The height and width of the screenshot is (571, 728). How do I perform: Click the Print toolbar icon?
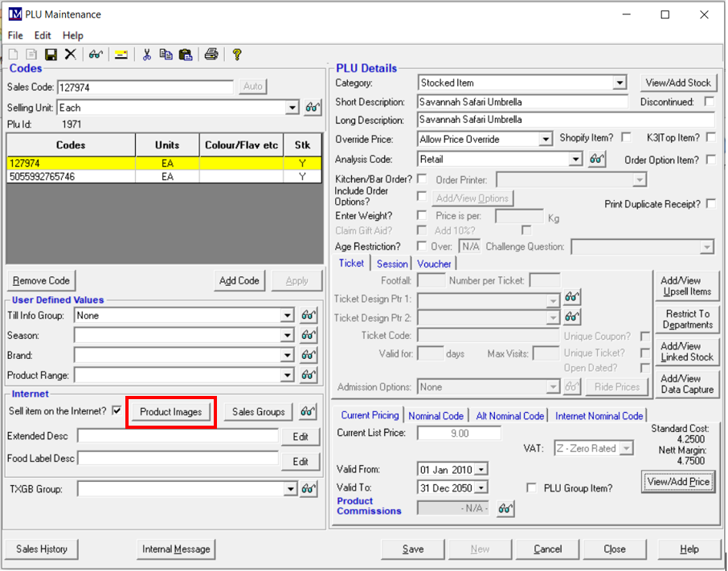[211, 55]
